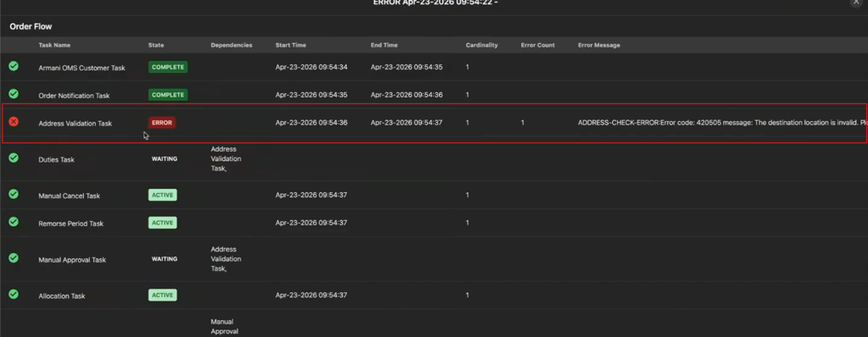Click red error icon for Address Validation Task
Image resolution: width=868 pixels, height=337 pixels.
click(x=14, y=121)
